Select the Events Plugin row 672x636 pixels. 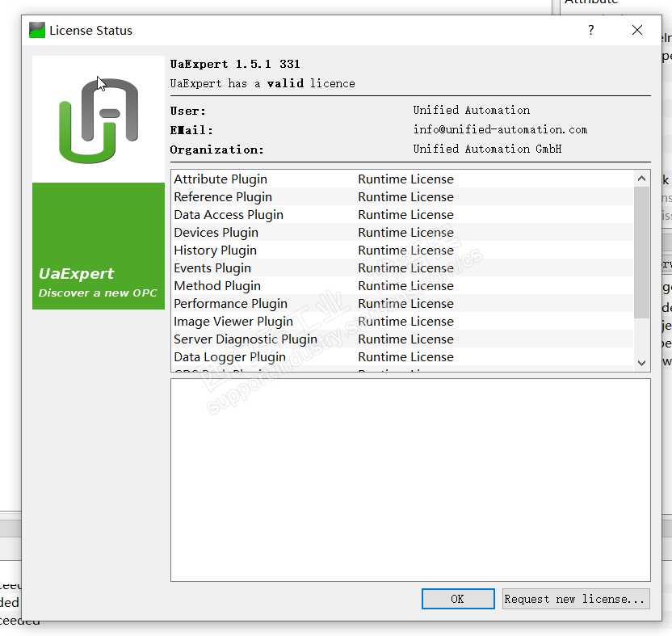coord(402,268)
